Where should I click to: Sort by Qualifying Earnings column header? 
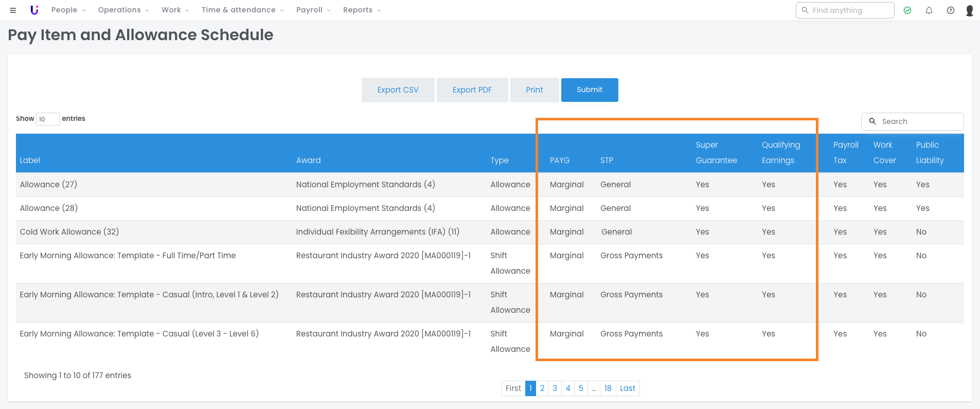pos(781,153)
